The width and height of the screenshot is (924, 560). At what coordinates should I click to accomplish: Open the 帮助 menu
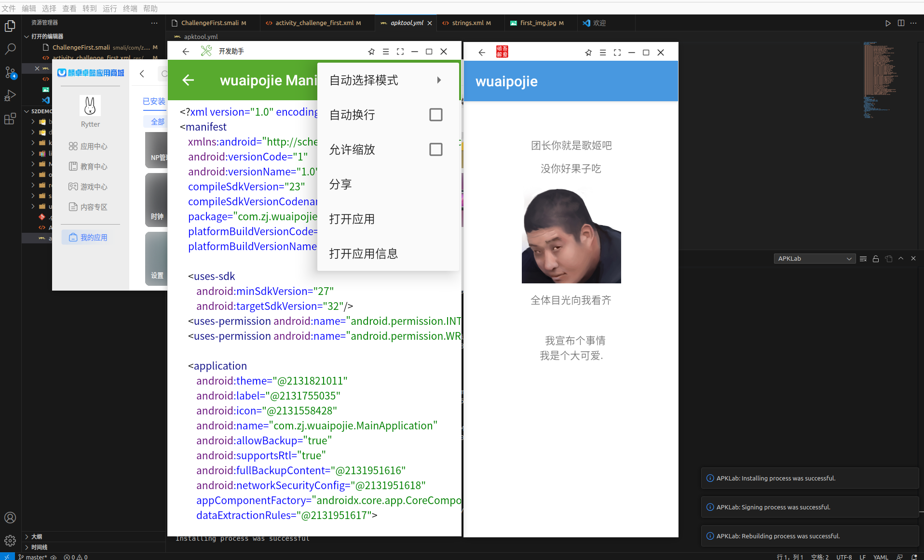[150, 8]
